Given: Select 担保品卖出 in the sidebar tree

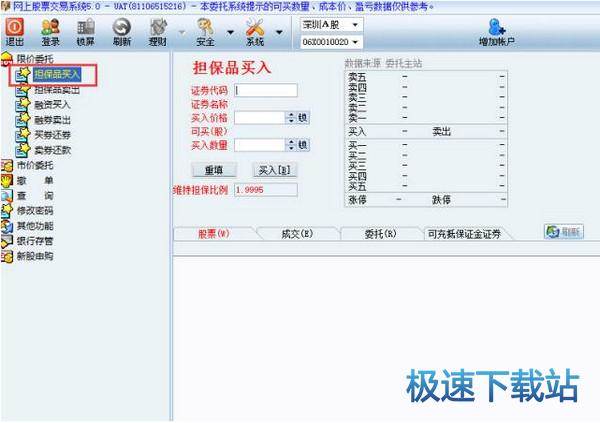Looking at the screenshot, I should point(57,90).
